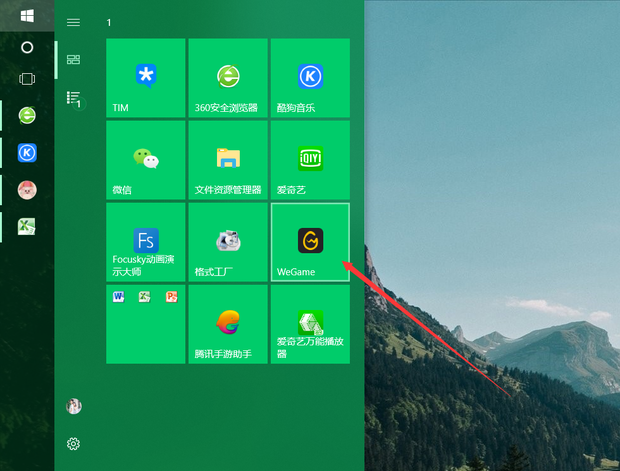Open the 文件资源管理器 tile
The width and height of the screenshot is (620, 471).
point(228,160)
